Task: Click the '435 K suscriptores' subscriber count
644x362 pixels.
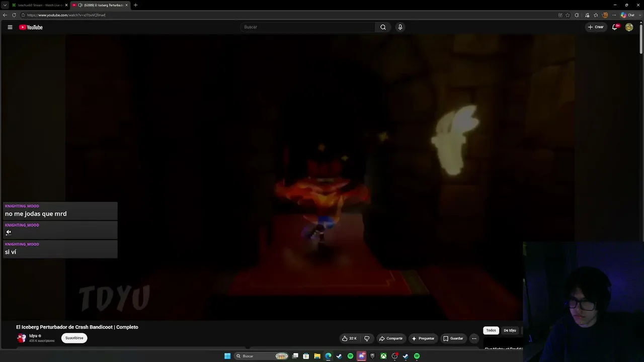Action: coord(42,341)
